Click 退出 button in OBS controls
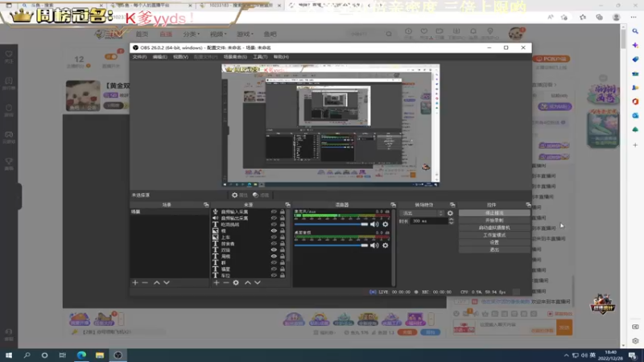Viewport: 644px width, 362px height. pos(494,249)
